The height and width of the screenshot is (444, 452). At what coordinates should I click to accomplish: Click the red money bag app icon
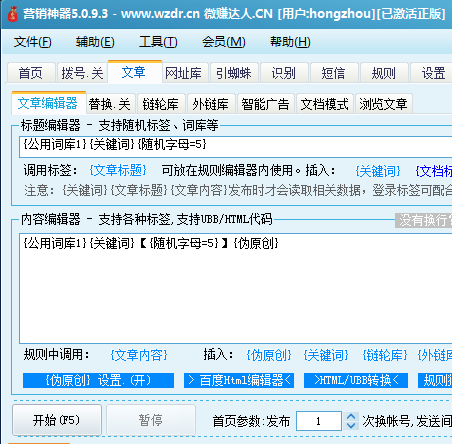coord(12,14)
